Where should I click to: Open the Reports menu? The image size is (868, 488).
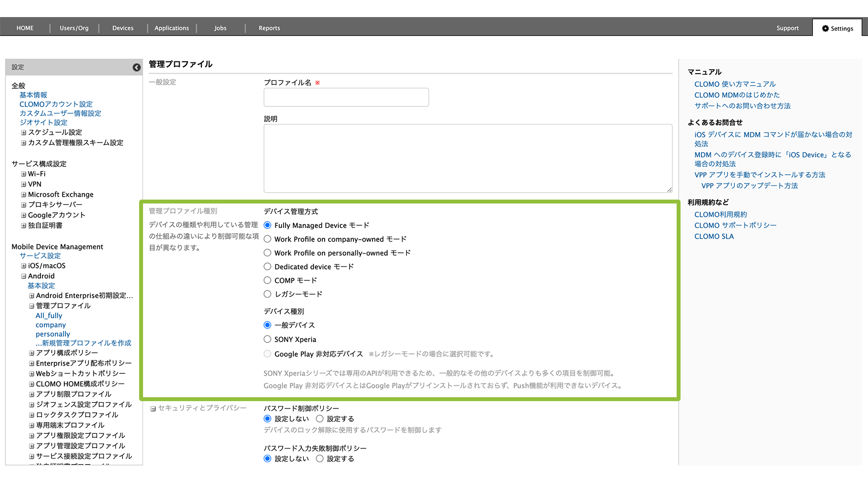(x=269, y=28)
